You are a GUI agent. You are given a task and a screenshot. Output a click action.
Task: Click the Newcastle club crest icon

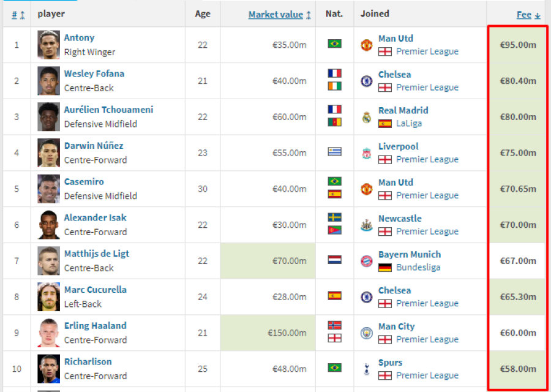click(367, 225)
